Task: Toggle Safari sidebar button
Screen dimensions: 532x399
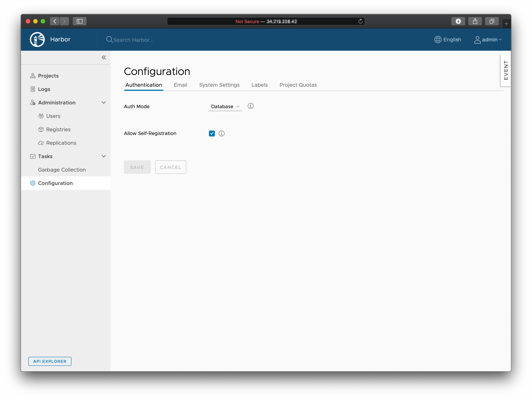Action: [80, 21]
